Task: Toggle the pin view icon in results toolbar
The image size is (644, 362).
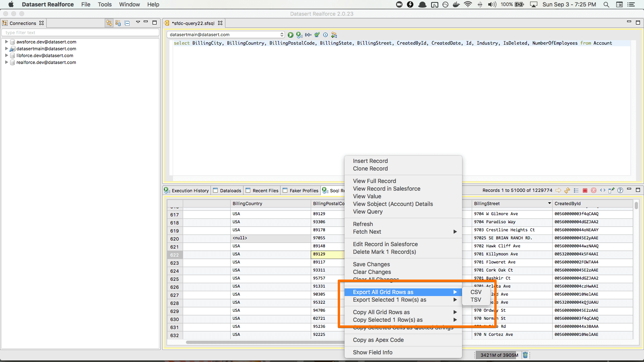Action: coord(611,191)
